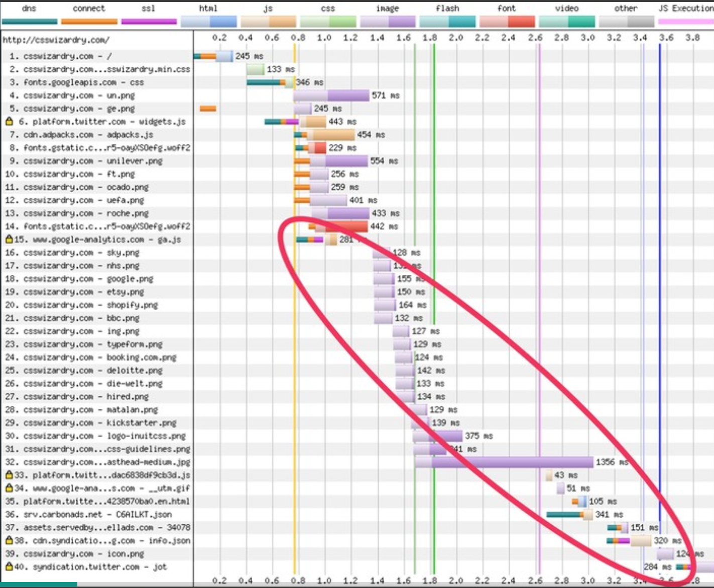The image size is (714, 588).
Task: Select request 17 nhs.png
Action: pos(72,265)
